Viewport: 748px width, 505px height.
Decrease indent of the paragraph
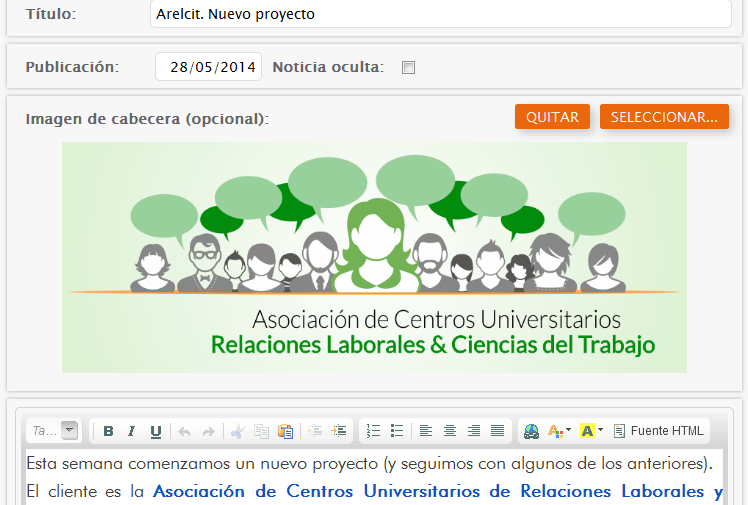(314, 431)
